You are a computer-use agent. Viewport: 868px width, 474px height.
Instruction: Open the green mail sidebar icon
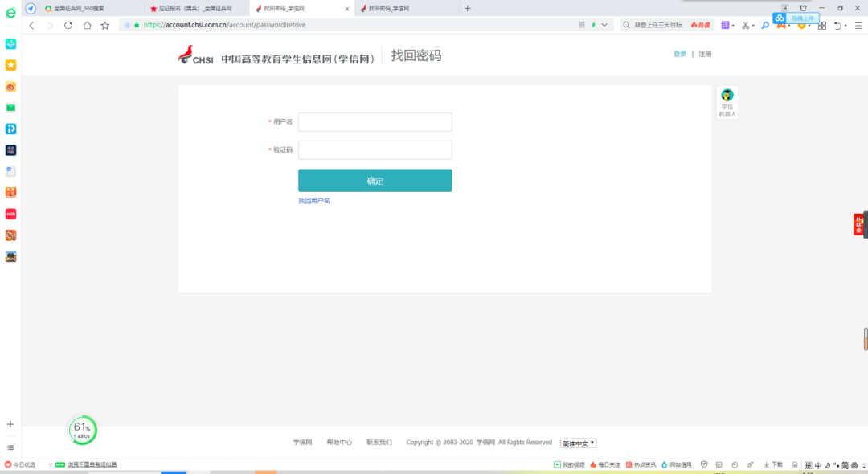tap(10, 108)
